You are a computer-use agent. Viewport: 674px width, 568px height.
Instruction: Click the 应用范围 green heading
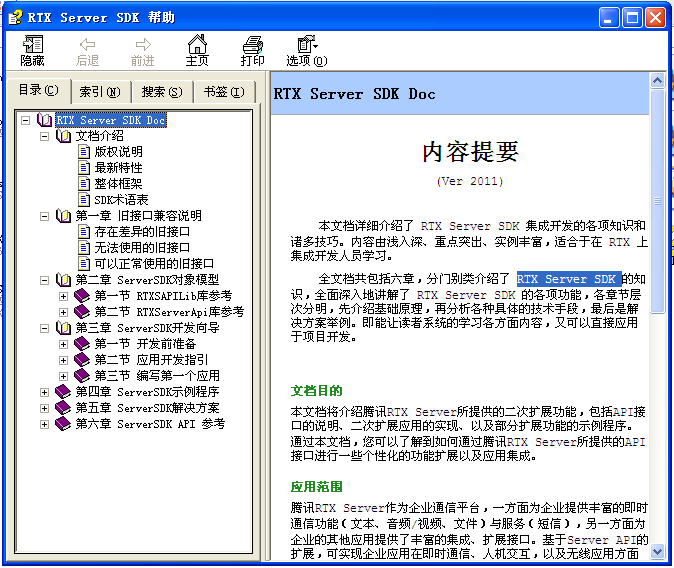click(x=316, y=487)
